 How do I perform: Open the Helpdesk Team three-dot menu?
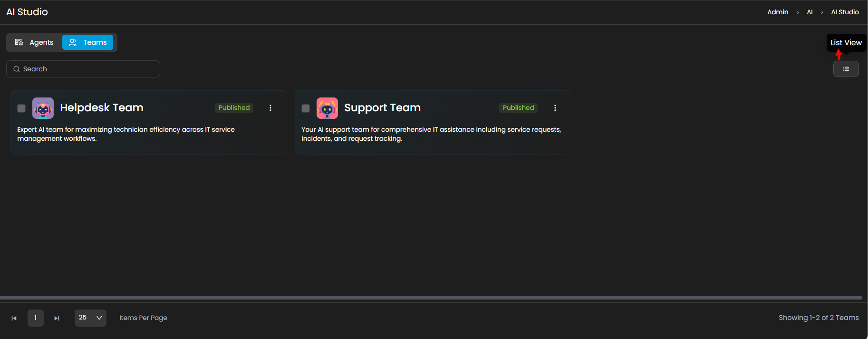pos(270,108)
